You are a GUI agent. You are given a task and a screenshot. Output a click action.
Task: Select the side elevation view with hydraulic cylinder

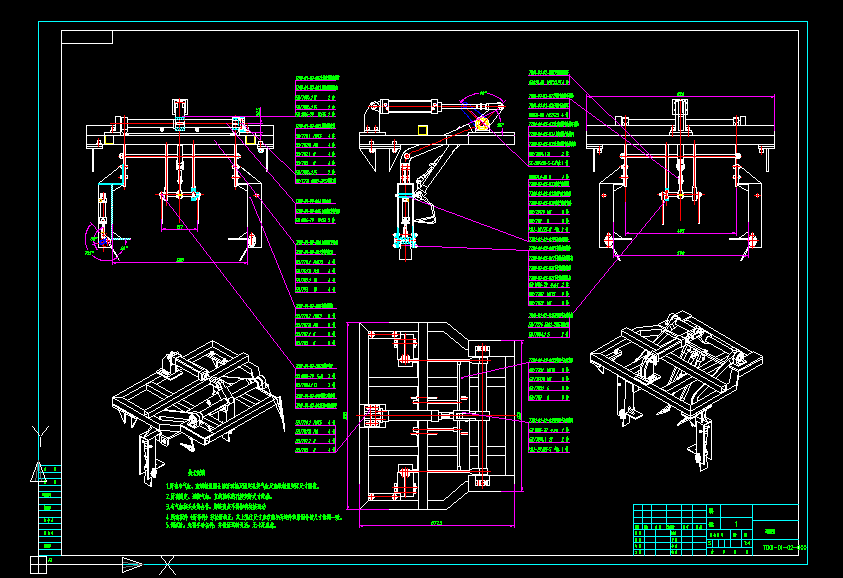tap(437, 177)
